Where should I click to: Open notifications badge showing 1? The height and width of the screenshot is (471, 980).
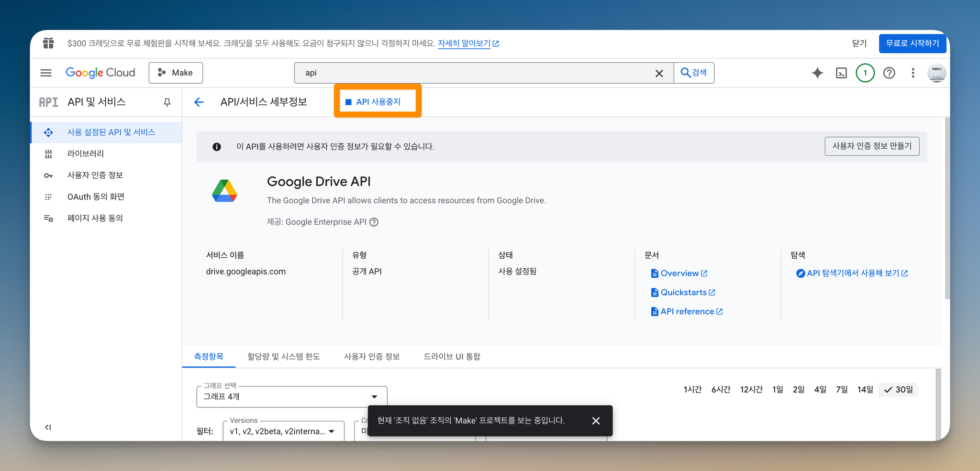pos(865,73)
